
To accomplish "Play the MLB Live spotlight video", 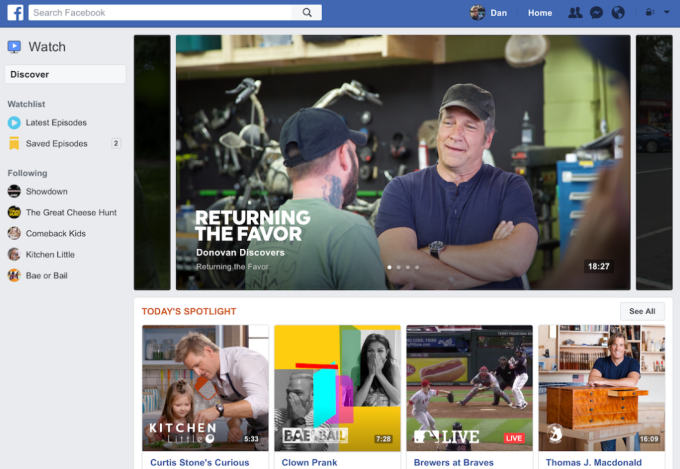I will 470,388.
